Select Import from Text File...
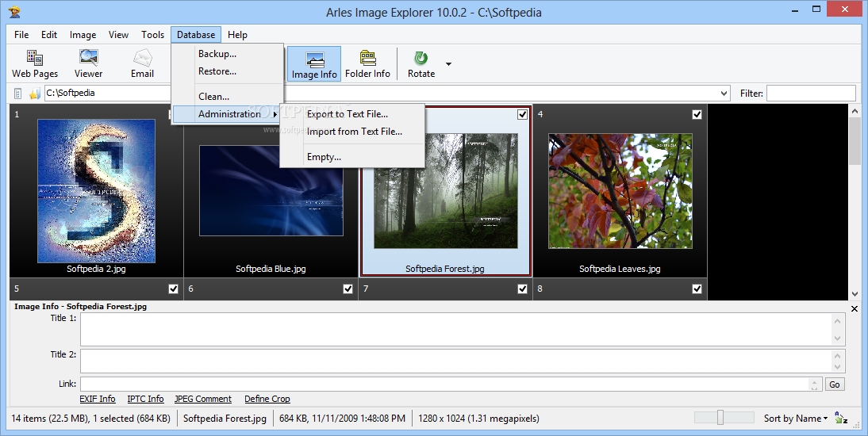 (x=352, y=132)
